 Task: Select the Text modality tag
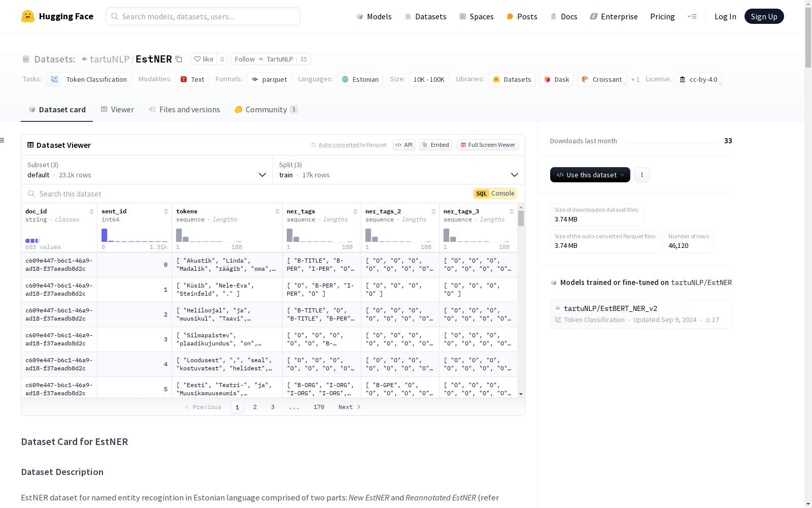click(192, 79)
